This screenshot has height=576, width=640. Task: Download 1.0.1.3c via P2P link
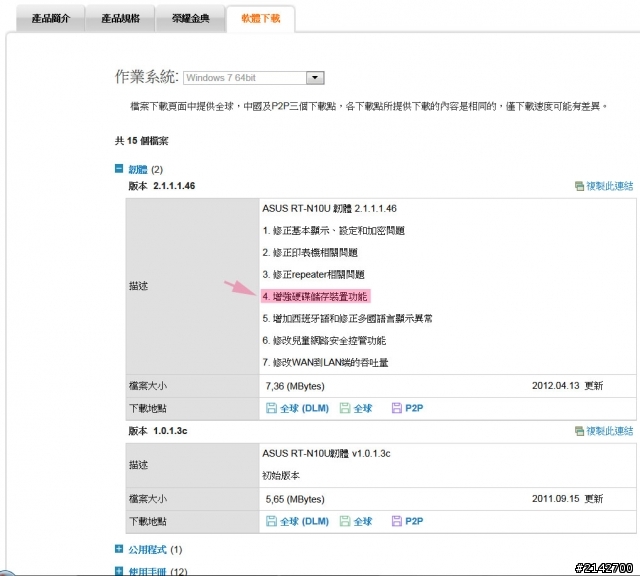tap(414, 521)
